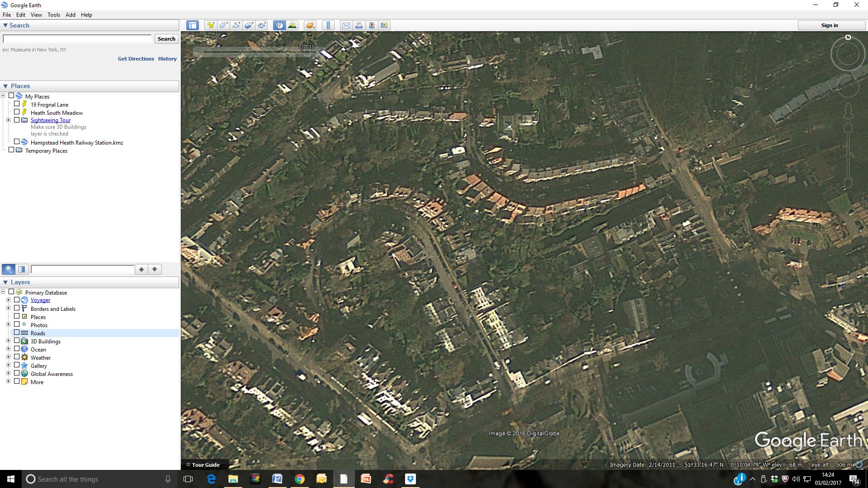The width and height of the screenshot is (868, 488).
Task: Click the Print icon in toolbar
Action: [x=359, y=25]
